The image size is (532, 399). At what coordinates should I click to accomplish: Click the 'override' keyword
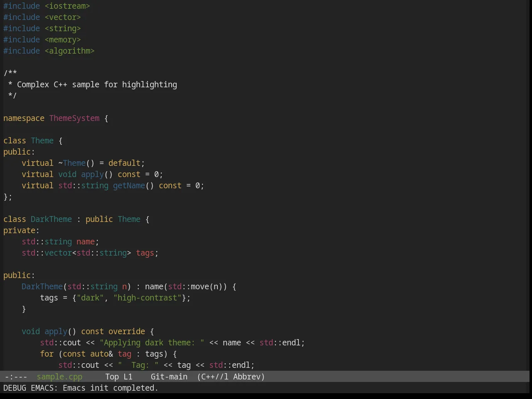pos(127,331)
